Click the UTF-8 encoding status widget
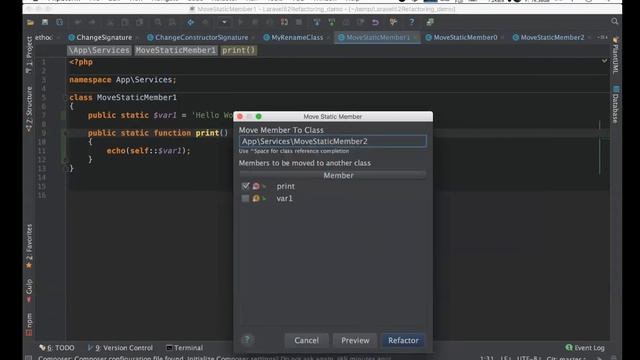 coord(529,358)
